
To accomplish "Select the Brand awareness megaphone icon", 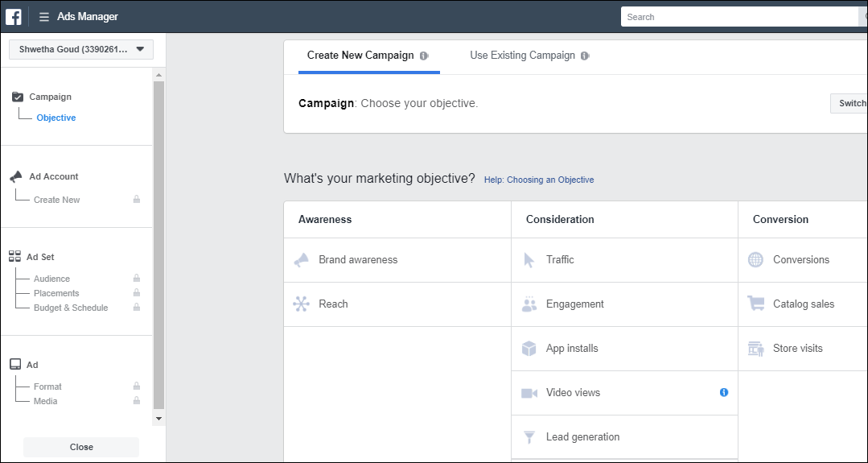I will coord(302,260).
